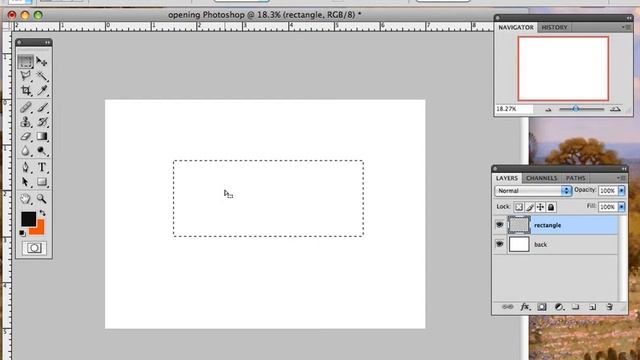The image size is (640, 360).
Task: Toggle lock position
Action: coord(540,207)
